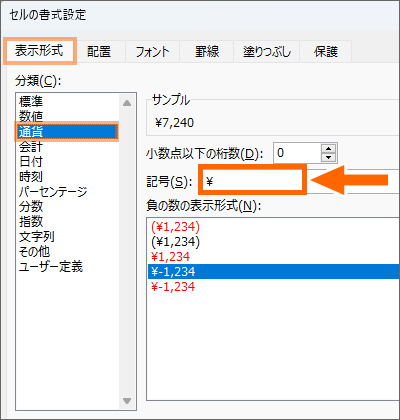Viewport: 400px width, 420px height.
Task: Choose the 文字列 category
Action: tap(68, 237)
